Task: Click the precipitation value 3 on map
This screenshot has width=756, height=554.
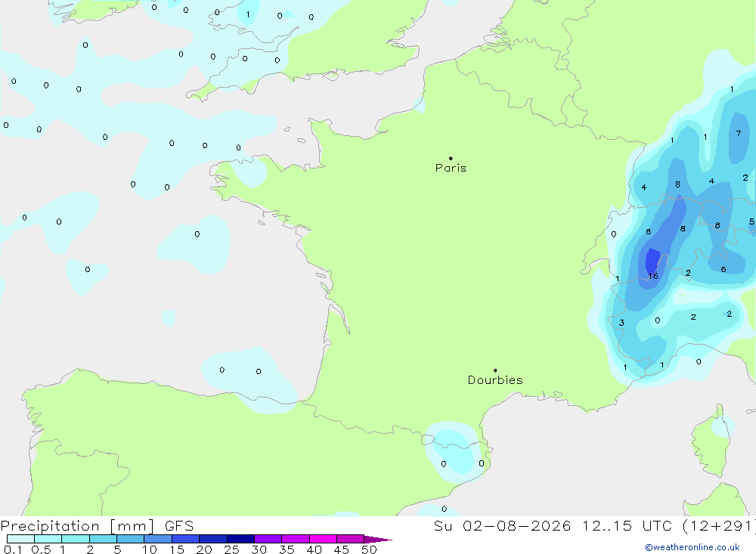Action: [621, 323]
